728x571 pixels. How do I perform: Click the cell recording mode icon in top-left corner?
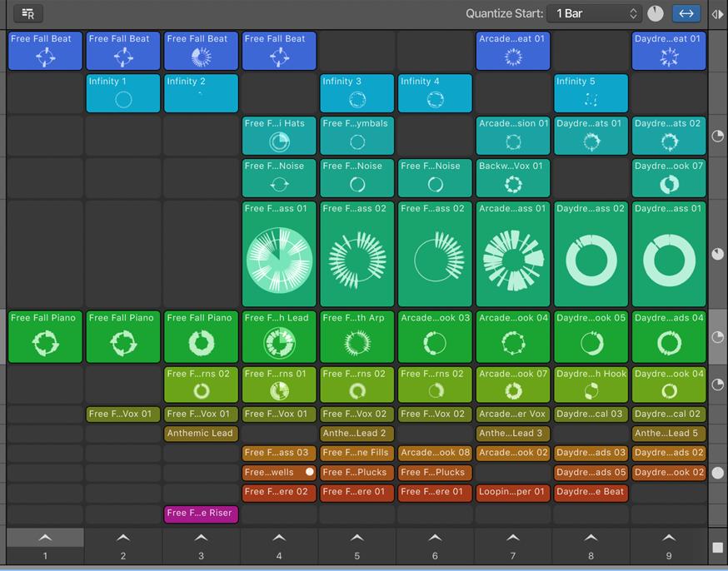click(28, 13)
